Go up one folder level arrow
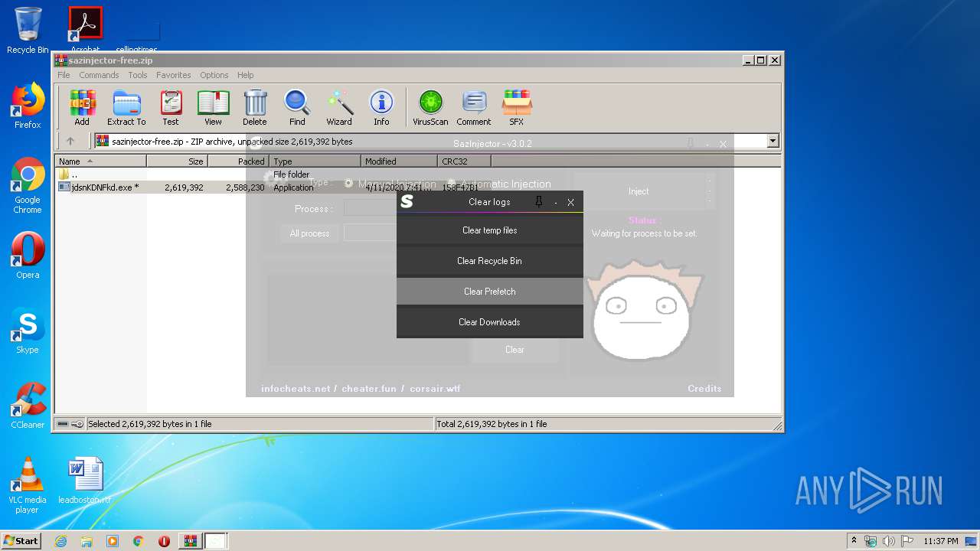The image size is (980, 551). pos(70,141)
